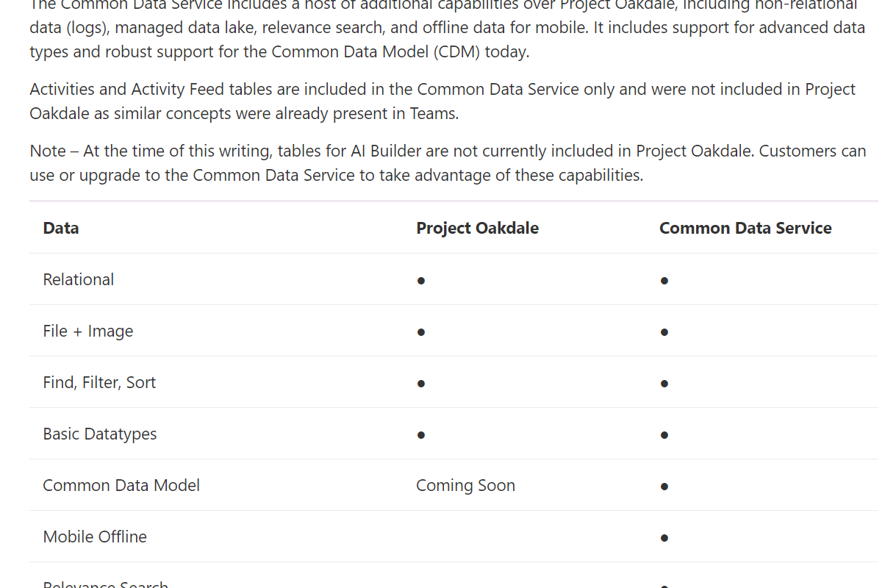Click Common Data Service bullet for Mobile Offline
Screen dimensions: 896x588
click(664, 538)
